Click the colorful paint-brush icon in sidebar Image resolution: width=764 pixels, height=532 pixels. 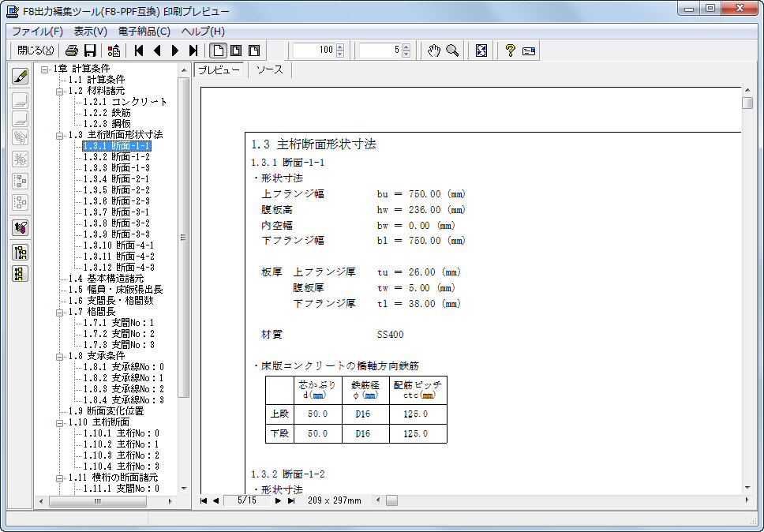coord(21,227)
